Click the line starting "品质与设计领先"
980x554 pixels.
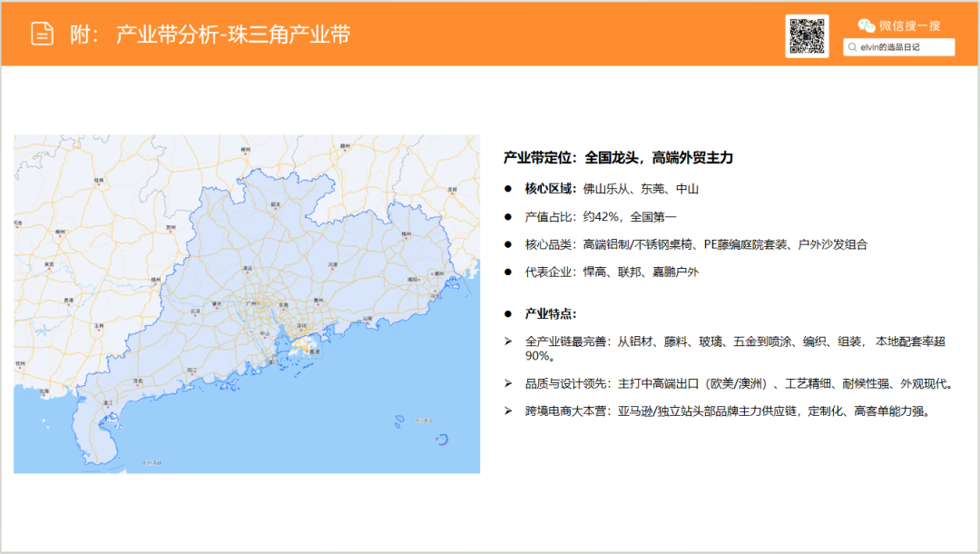coord(740,384)
